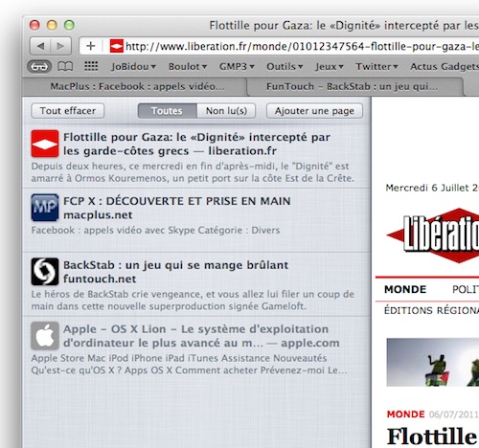Open the Outils bookmarks dropdown
Viewport: 479px width, 448px height.
285,67
